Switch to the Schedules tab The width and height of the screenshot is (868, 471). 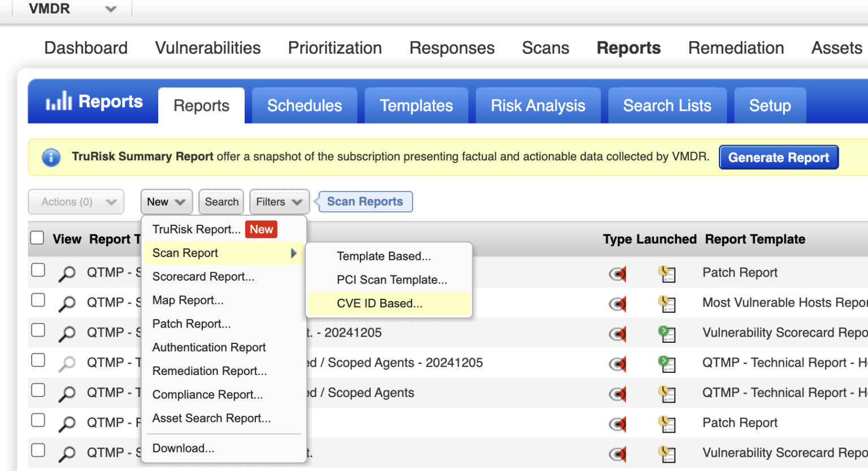[x=305, y=106]
